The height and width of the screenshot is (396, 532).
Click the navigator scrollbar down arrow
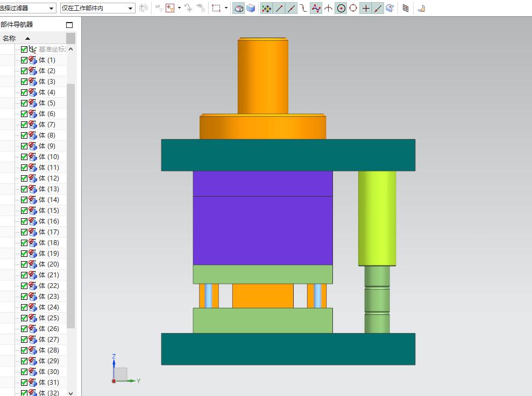[71, 393]
